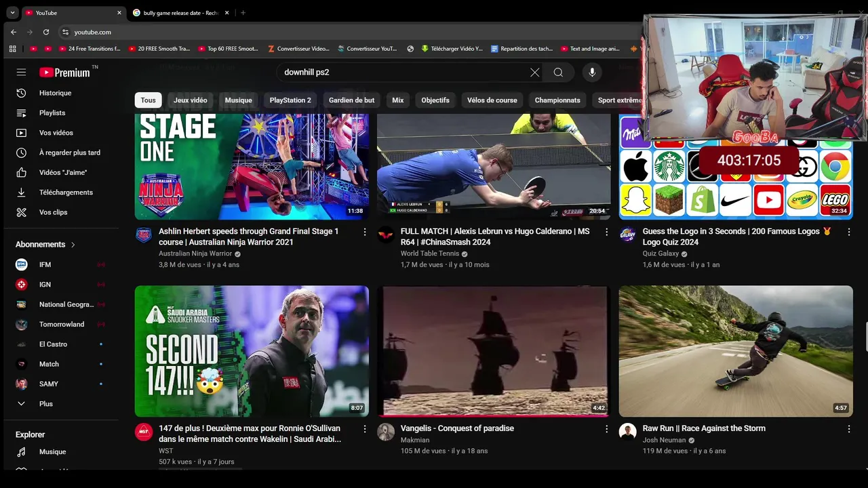Select the Gardien de but chip
The image size is (868, 488).
click(x=351, y=100)
